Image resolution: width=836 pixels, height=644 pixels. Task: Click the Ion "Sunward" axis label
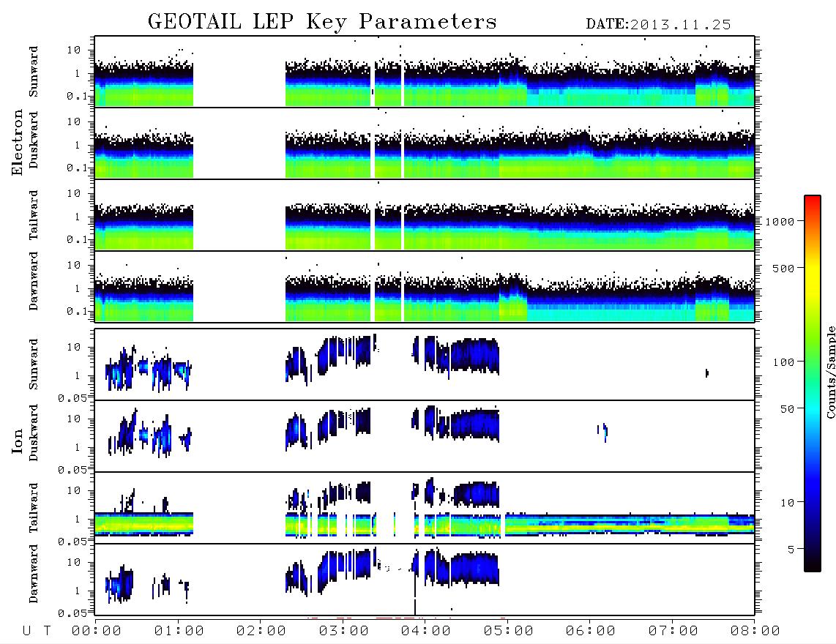tap(34, 364)
